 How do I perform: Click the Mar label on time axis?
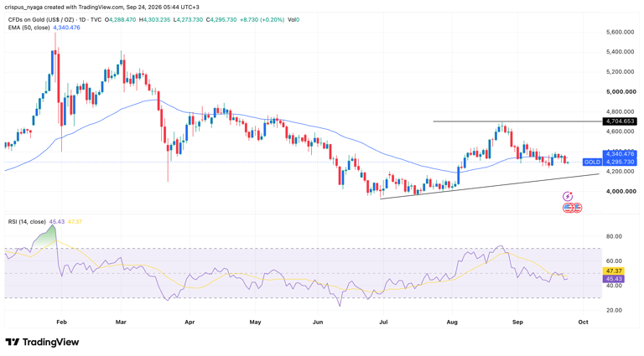(121, 322)
